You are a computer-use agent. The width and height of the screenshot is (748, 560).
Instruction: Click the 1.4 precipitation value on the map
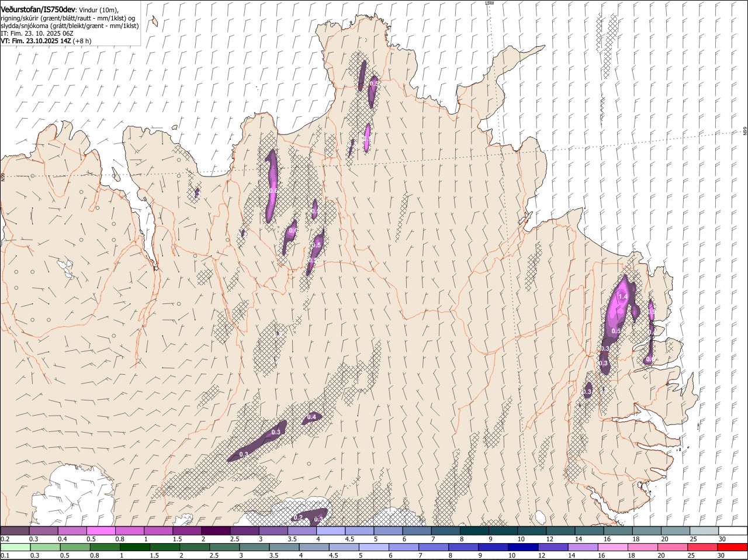[x=622, y=297]
